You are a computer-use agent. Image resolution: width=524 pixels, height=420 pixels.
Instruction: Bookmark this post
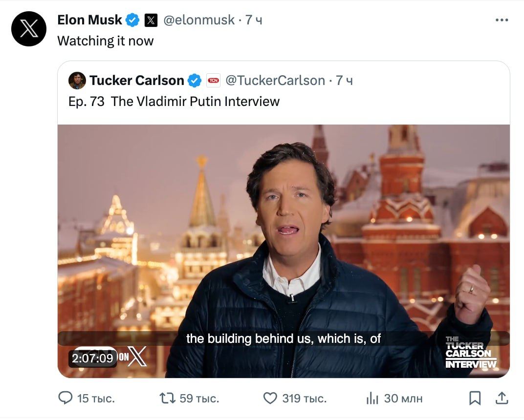[x=475, y=399]
